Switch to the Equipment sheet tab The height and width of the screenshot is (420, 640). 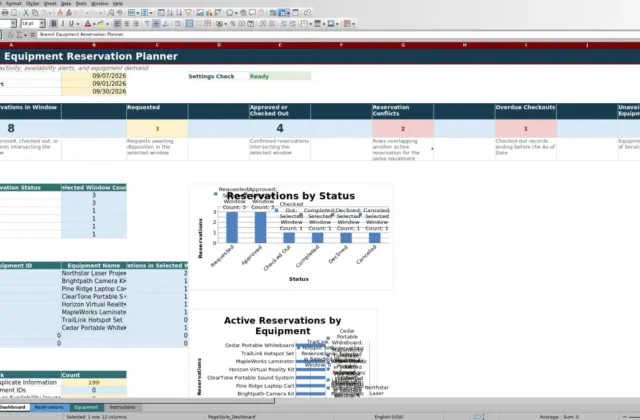pos(86,407)
